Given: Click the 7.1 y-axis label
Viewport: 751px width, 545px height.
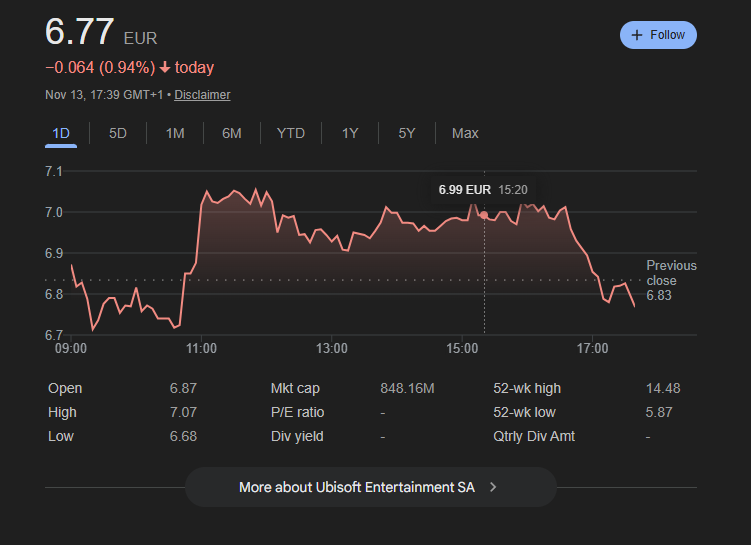Looking at the screenshot, I should pyautogui.click(x=54, y=171).
